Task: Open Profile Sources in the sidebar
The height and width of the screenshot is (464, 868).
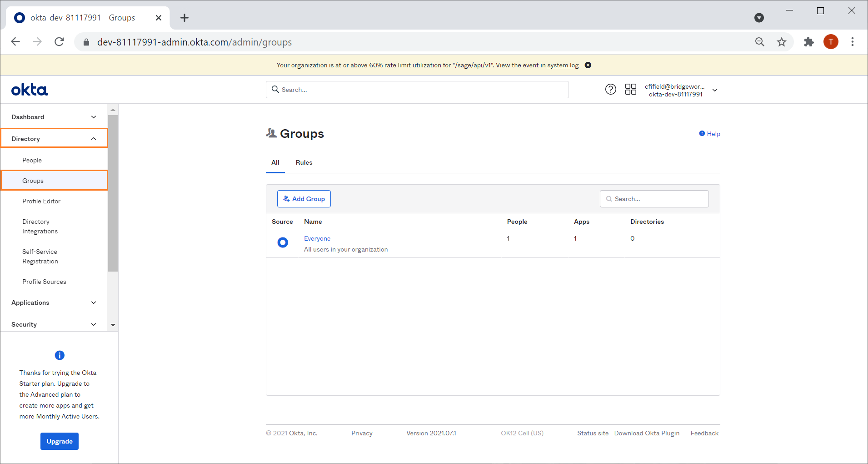Action: point(44,282)
